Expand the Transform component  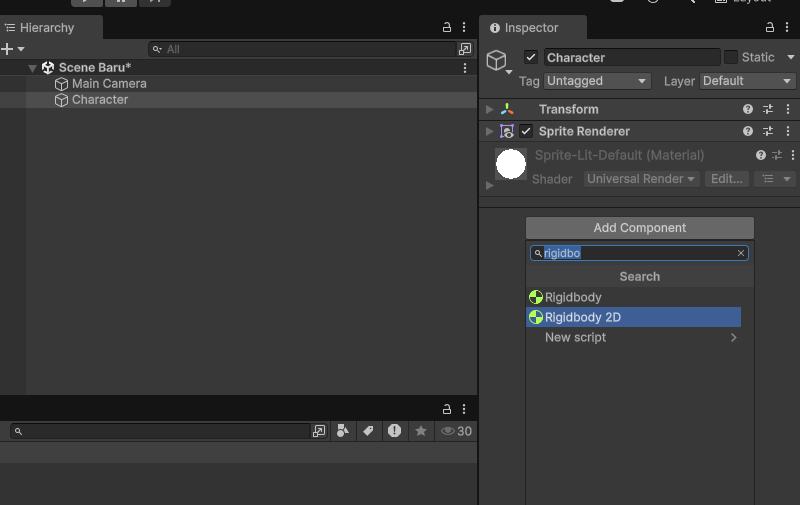pyautogui.click(x=489, y=109)
